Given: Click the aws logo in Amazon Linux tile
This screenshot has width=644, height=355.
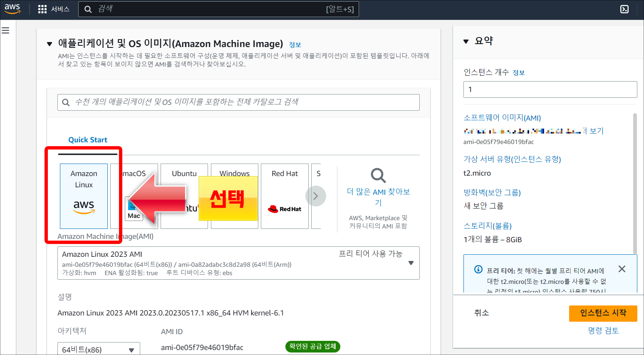Looking at the screenshot, I should click(84, 206).
